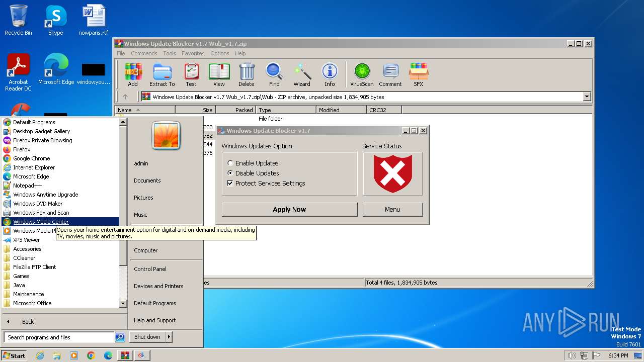Open Shut down options arrow
This screenshot has height=362, width=644.
pos(169,337)
